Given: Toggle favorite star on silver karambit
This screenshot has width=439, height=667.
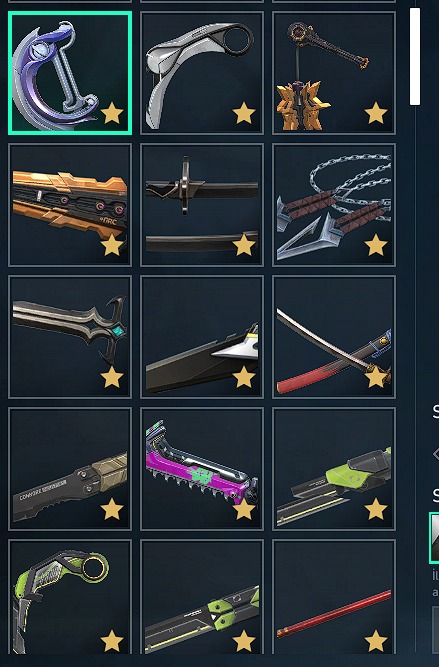Looking at the screenshot, I should (244, 113).
